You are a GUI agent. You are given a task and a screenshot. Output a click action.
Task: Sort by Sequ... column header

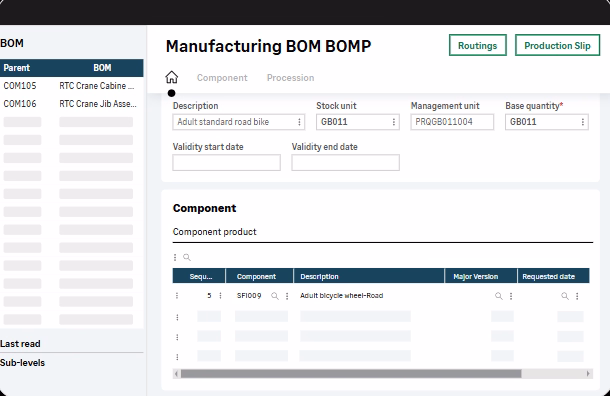click(x=199, y=276)
